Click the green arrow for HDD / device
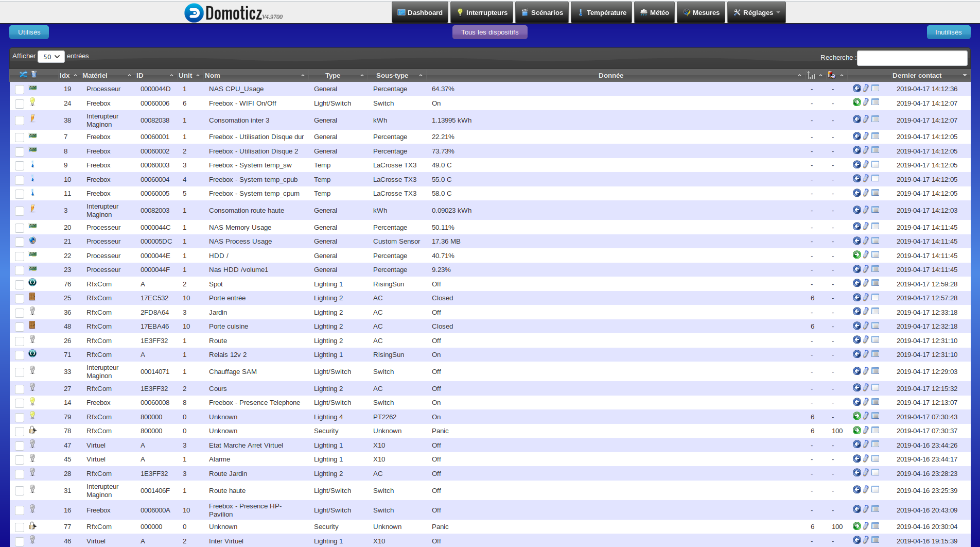Viewport: 980px width, 547px height. coord(857,255)
